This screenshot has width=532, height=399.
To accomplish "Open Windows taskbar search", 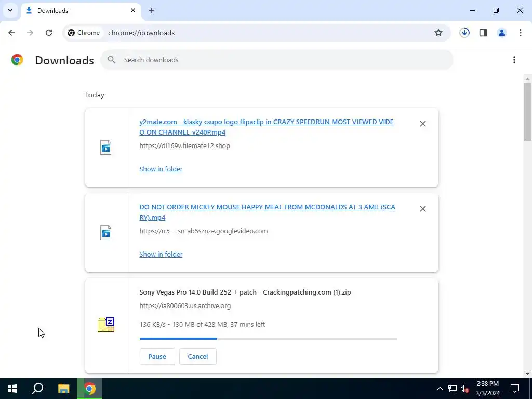I will (x=37, y=389).
